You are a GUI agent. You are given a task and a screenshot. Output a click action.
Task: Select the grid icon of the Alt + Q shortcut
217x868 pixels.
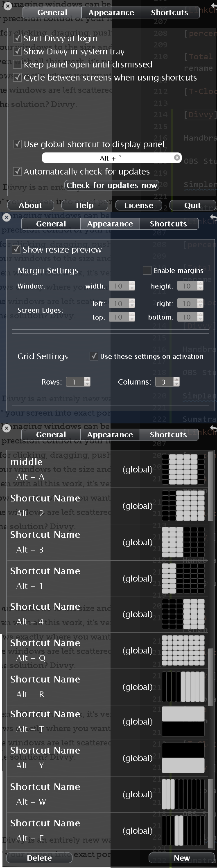183,650
